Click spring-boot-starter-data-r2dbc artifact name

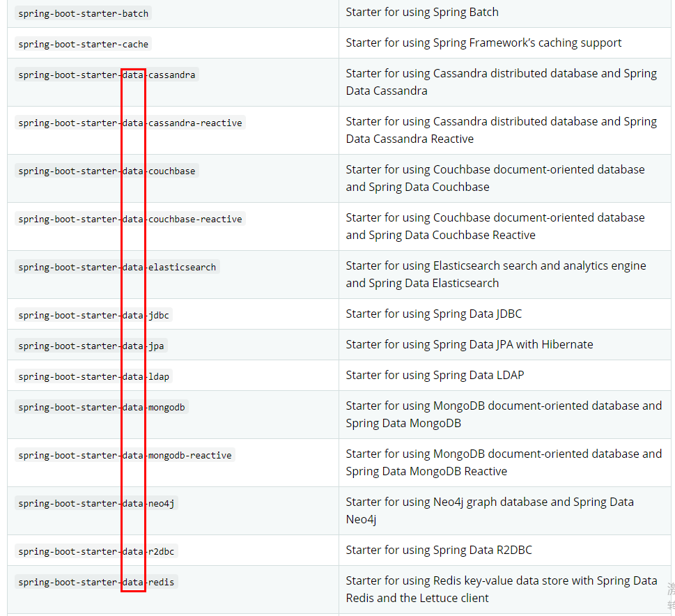click(x=96, y=552)
